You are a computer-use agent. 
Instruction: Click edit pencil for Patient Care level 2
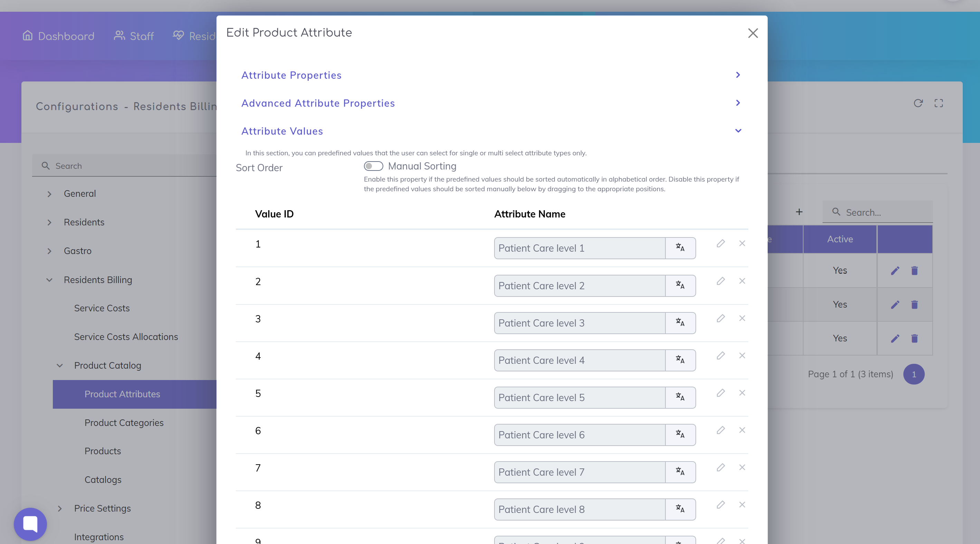coord(721,281)
